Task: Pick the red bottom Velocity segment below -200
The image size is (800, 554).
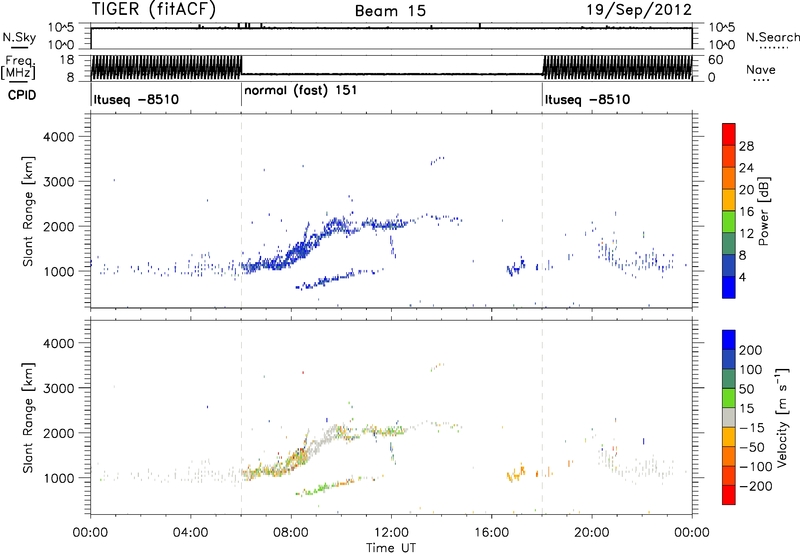Action: pos(729,495)
